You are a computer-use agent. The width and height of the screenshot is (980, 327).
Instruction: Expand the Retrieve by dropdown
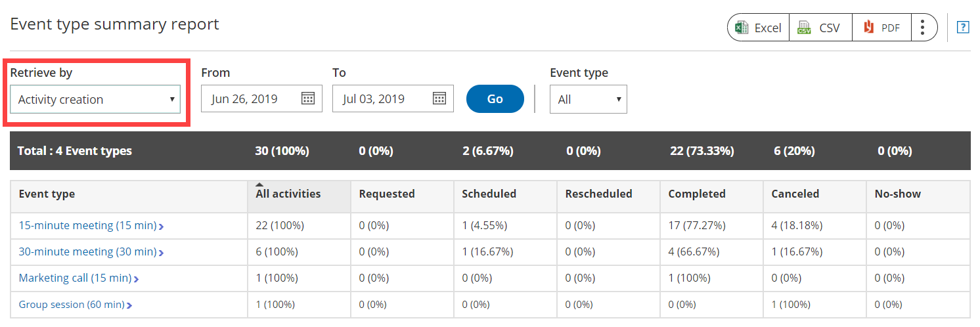pyautogui.click(x=95, y=99)
